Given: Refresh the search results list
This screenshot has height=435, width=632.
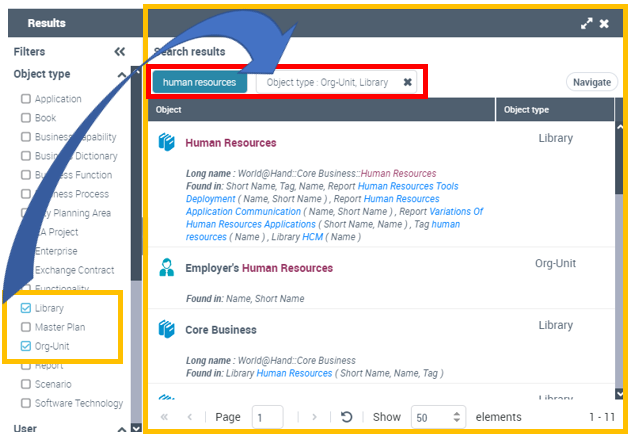Looking at the screenshot, I should tap(346, 417).
